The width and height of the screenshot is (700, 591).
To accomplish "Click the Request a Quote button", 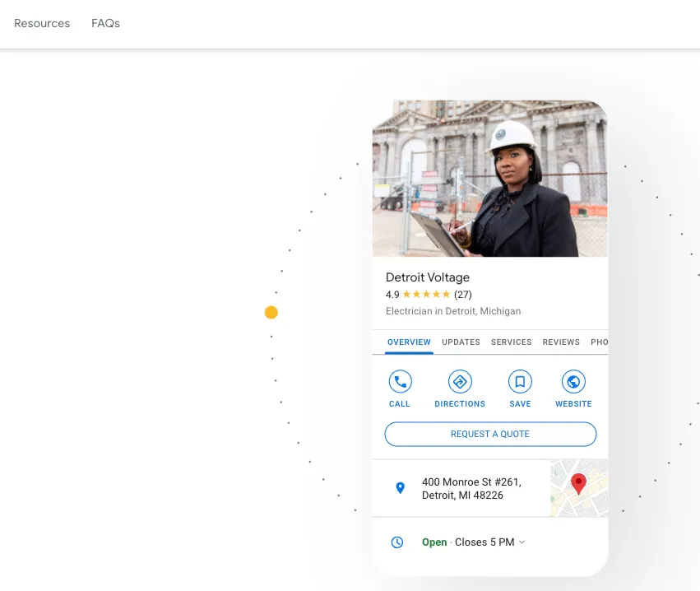I will tap(490, 435).
